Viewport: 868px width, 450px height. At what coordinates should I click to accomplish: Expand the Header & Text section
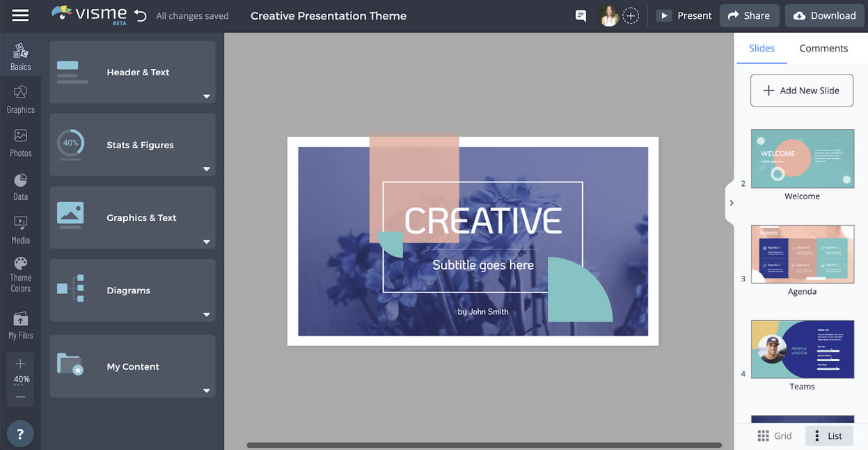coord(206,97)
